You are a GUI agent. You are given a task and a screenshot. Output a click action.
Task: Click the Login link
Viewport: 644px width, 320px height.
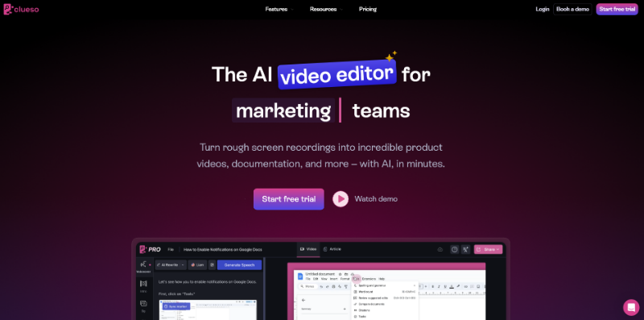tap(542, 9)
